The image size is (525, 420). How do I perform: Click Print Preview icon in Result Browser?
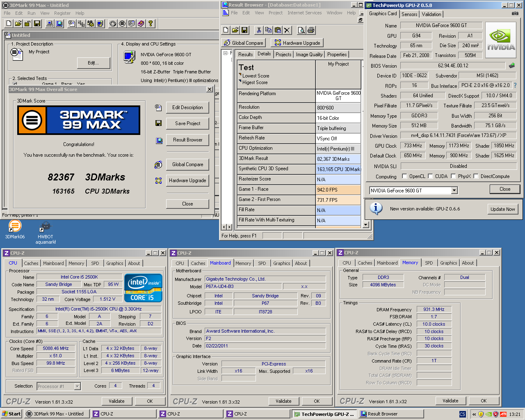pyautogui.click(x=301, y=30)
